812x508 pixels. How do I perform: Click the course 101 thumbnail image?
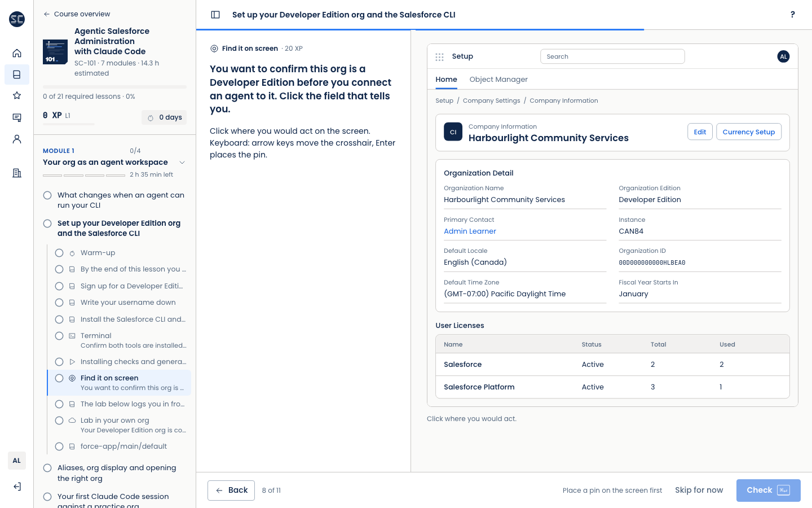tap(55, 52)
